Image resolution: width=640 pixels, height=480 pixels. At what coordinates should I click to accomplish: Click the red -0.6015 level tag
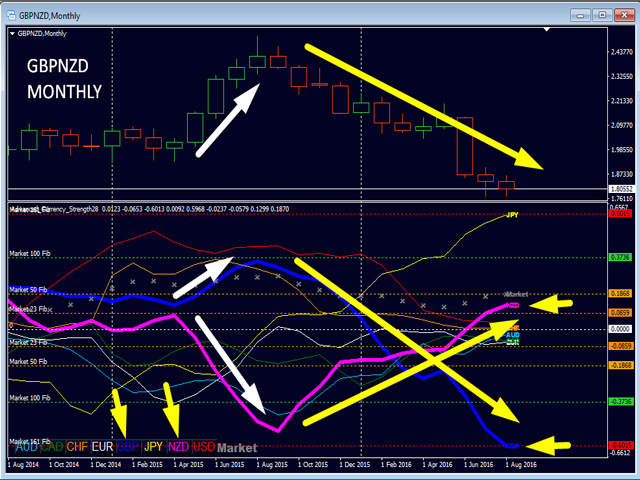point(620,445)
